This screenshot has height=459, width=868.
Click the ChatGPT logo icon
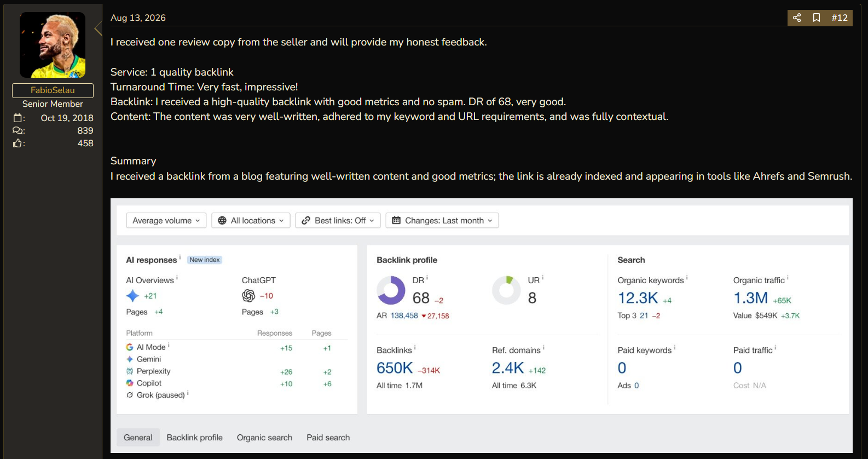pyautogui.click(x=248, y=296)
